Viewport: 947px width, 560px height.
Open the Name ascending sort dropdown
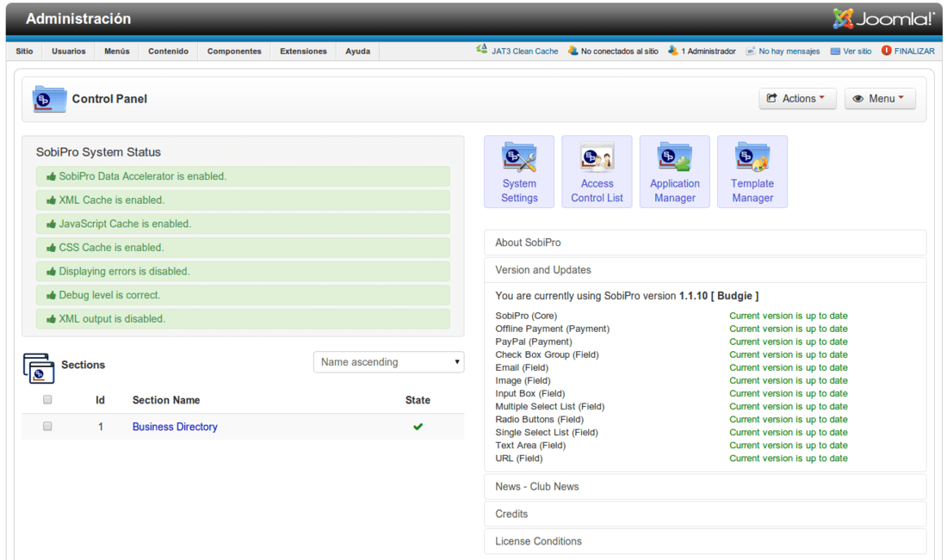click(388, 362)
